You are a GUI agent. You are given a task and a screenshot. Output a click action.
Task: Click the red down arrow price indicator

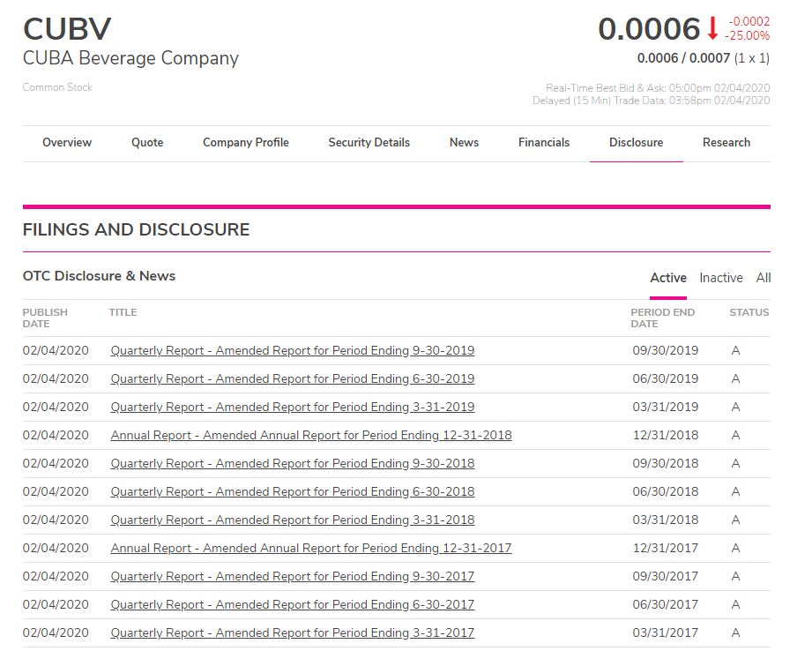point(712,28)
